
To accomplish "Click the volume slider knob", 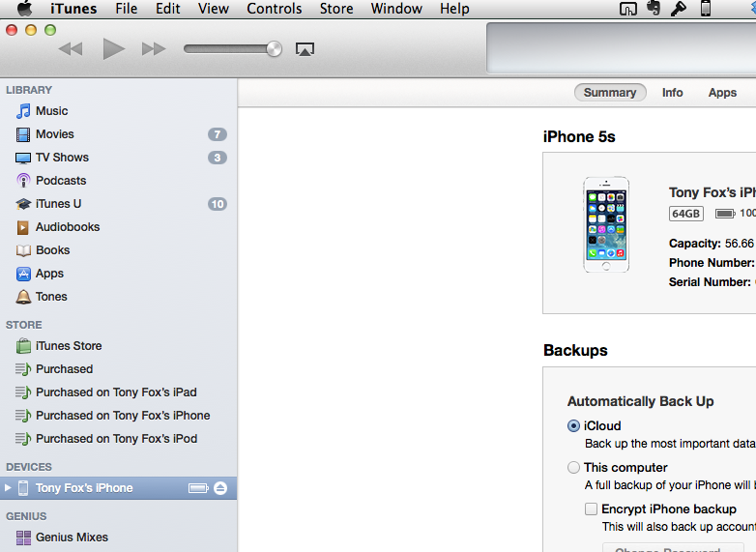I will click(x=274, y=48).
